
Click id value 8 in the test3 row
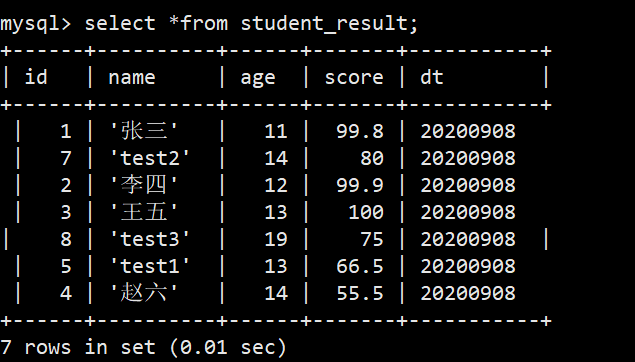[66, 239]
